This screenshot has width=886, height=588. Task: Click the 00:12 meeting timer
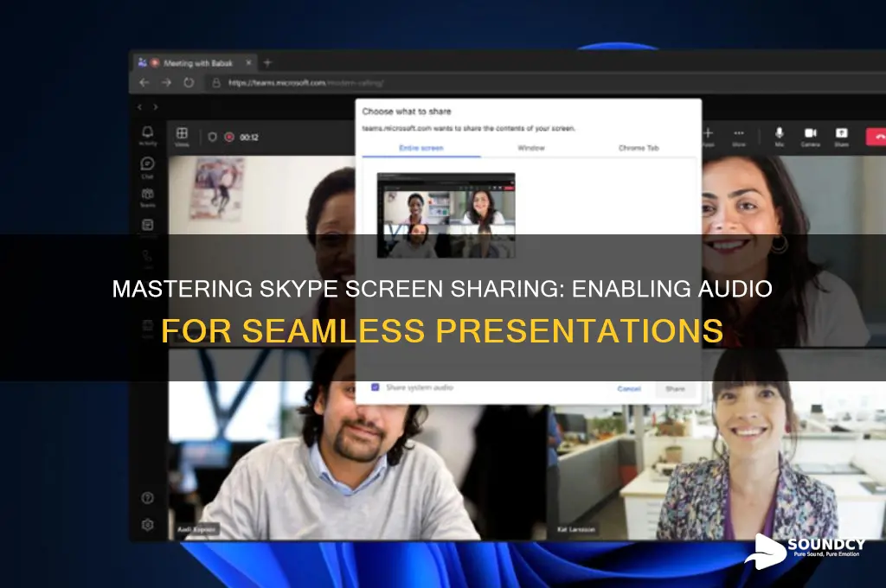[248, 137]
